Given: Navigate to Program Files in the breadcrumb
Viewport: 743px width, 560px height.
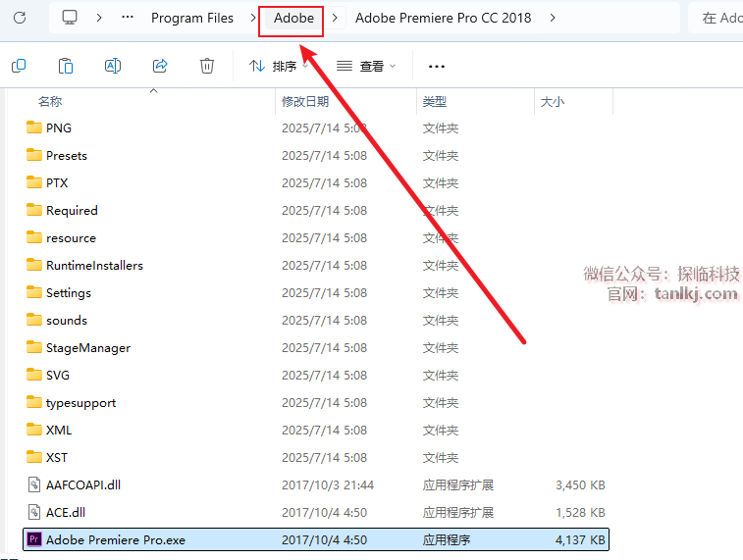Looking at the screenshot, I should (192, 18).
